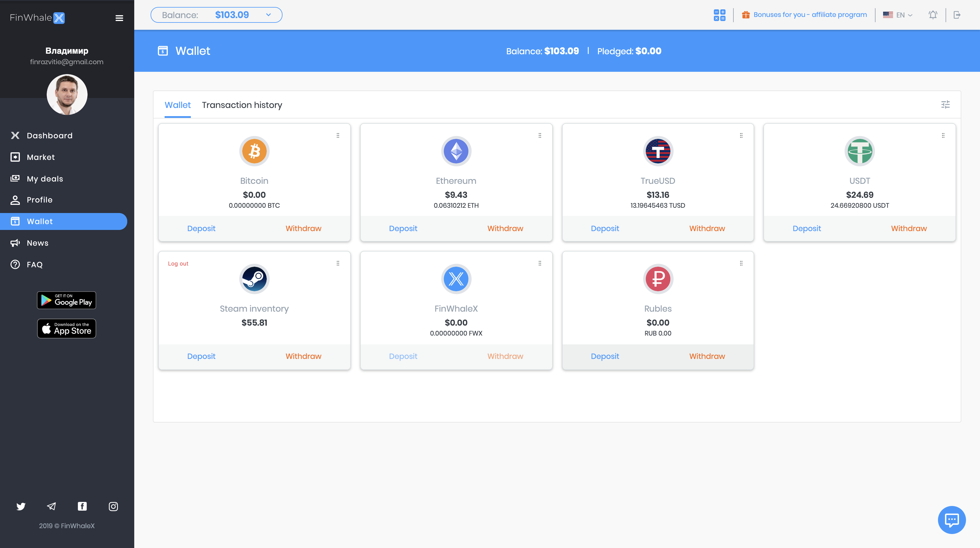Viewport: 980px width, 548px height.
Task: Click the FAQ question mark icon
Action: coord(15,264)
